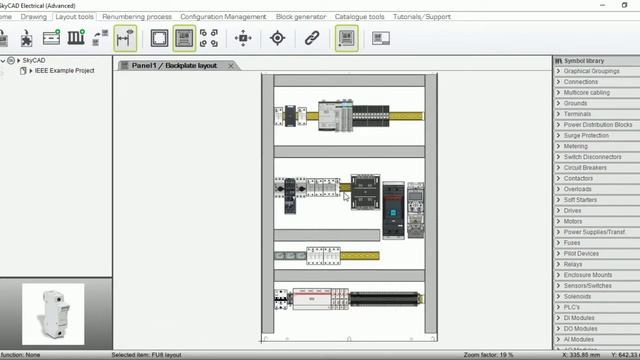The image size is (640, 360).
Task: Expand the Relays category
Action: tap(558, 264)
